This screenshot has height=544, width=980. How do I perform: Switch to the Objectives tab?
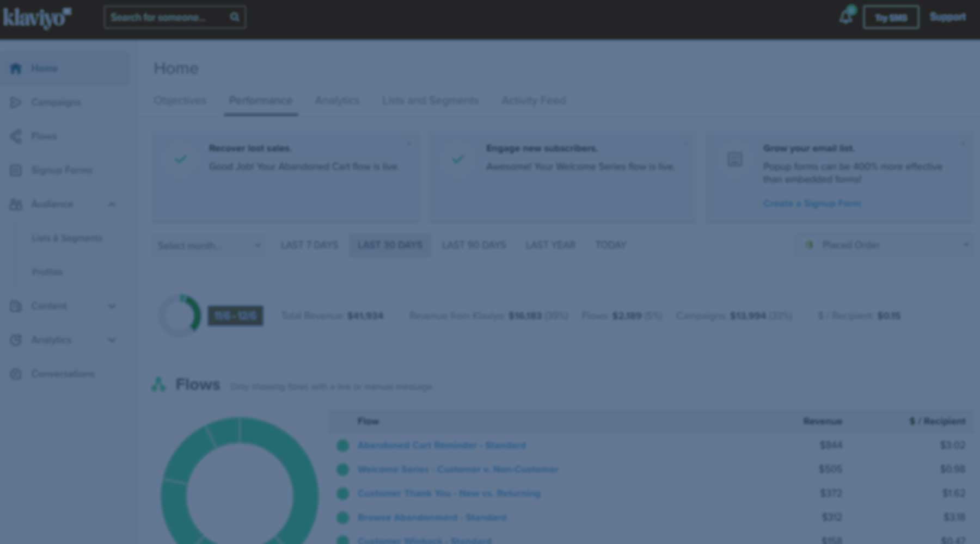pyautogui.click(x=180, y=101)
